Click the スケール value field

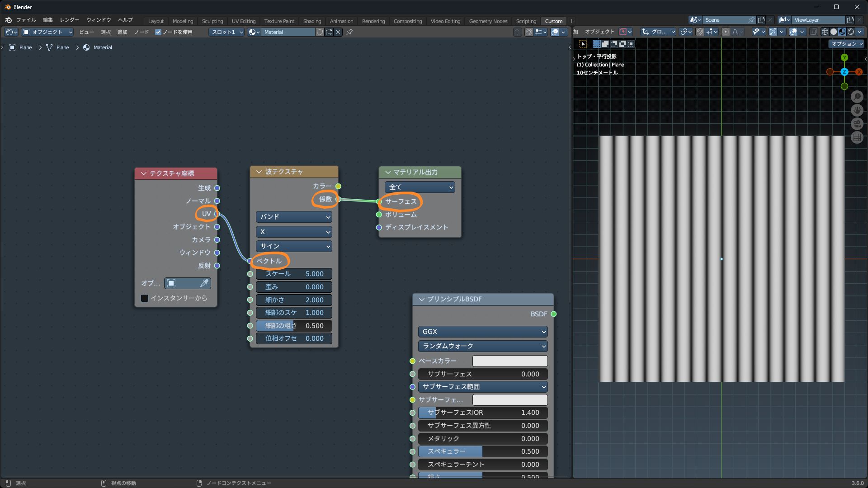click(x=294, y=274)
